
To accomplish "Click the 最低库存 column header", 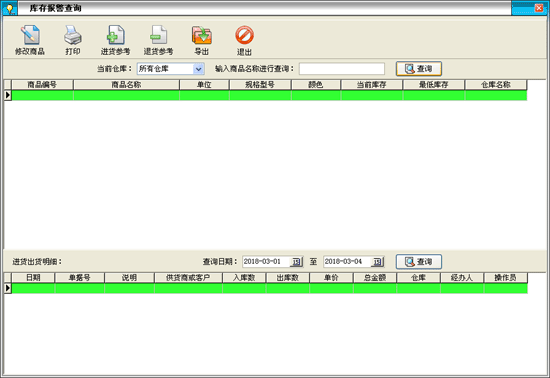I will pos(434,85).
